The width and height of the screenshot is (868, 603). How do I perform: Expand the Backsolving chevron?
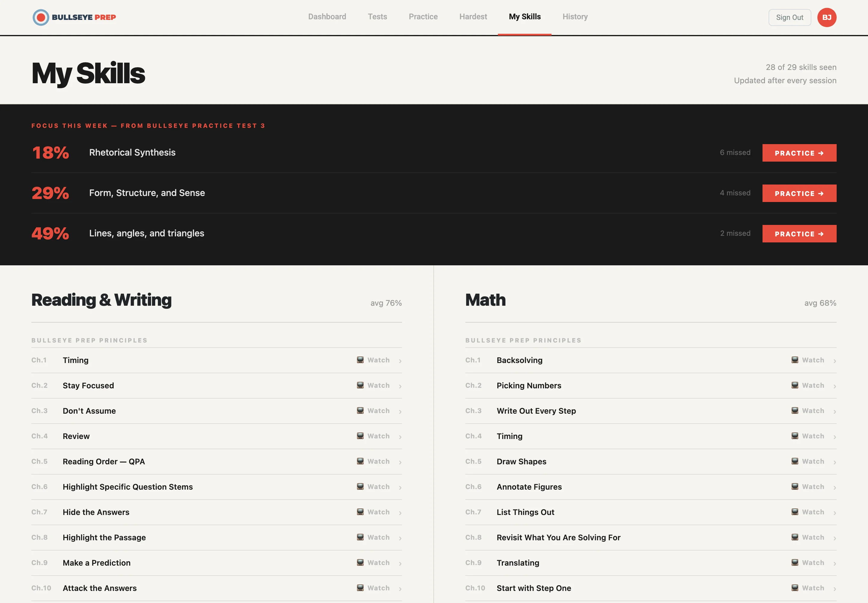[x=834, y=361]
